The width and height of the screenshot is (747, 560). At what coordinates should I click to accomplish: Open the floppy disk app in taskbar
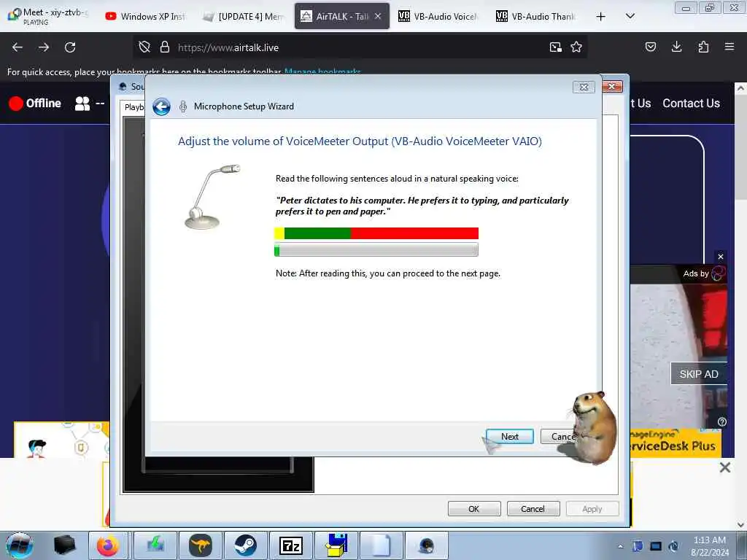[336, 545]
